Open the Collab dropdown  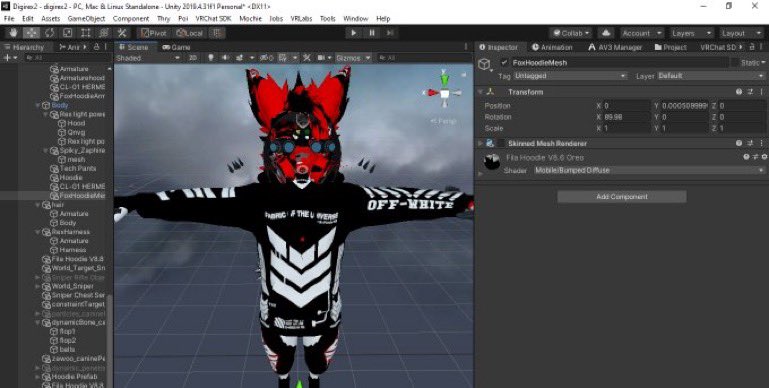pos(571,33)
